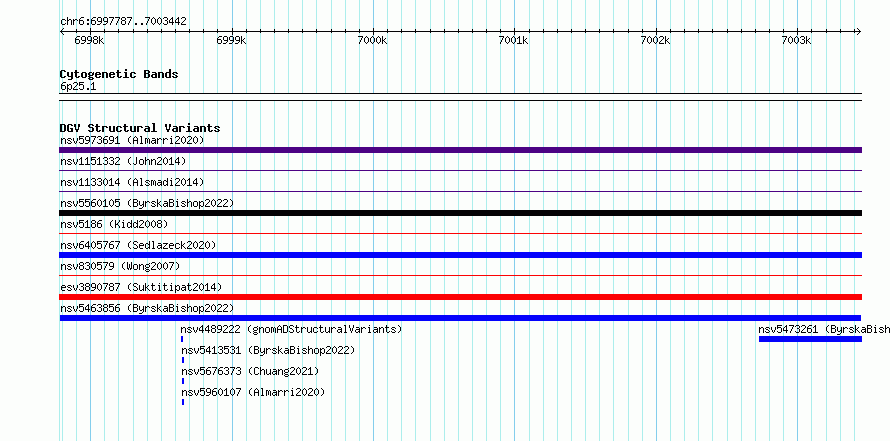Image resolution: width=890 pixels, height=441 pixels.
Task: Click the thick red esv3890787 bar
Action: click(460, 297)
